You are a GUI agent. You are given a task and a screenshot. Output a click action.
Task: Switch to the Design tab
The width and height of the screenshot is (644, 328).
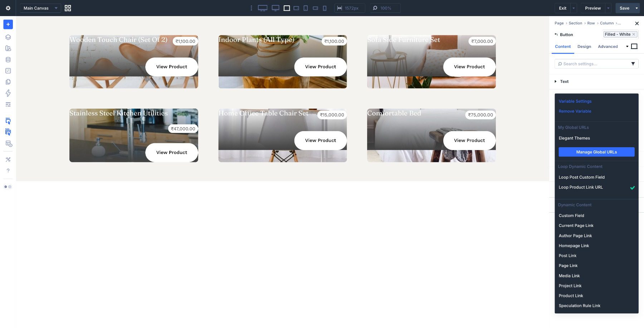[x=584, y=46]
